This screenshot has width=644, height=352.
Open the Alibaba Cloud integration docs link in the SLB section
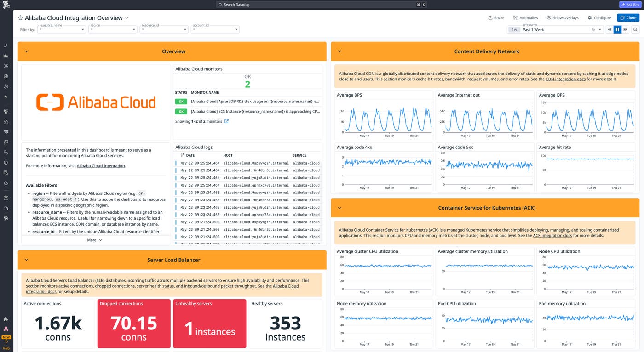(x=286, y=286)
